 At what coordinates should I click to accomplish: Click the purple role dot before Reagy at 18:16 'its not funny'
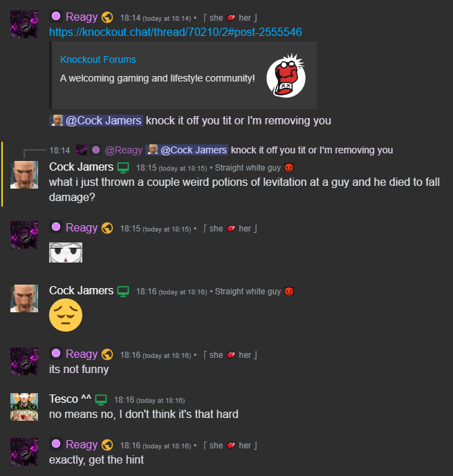pos(56,353)
